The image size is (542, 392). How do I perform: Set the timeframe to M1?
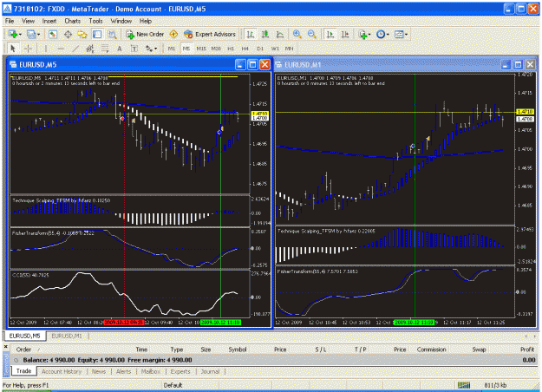[172, 49]
